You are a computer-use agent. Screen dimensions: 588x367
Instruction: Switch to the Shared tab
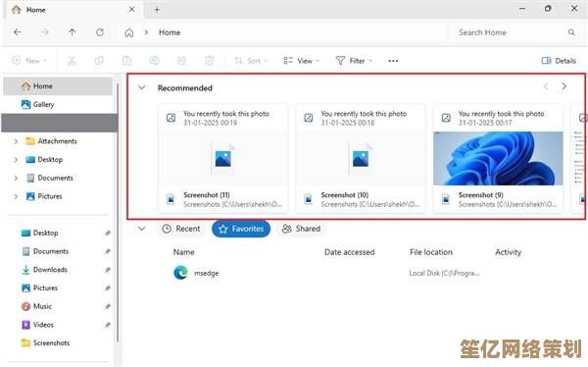tap(302, 229)
